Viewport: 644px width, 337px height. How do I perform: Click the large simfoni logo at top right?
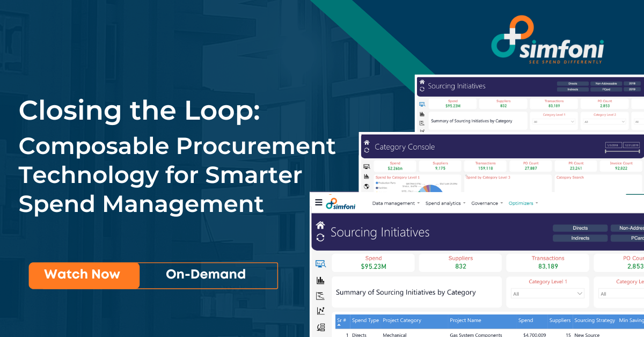(547, 41)
